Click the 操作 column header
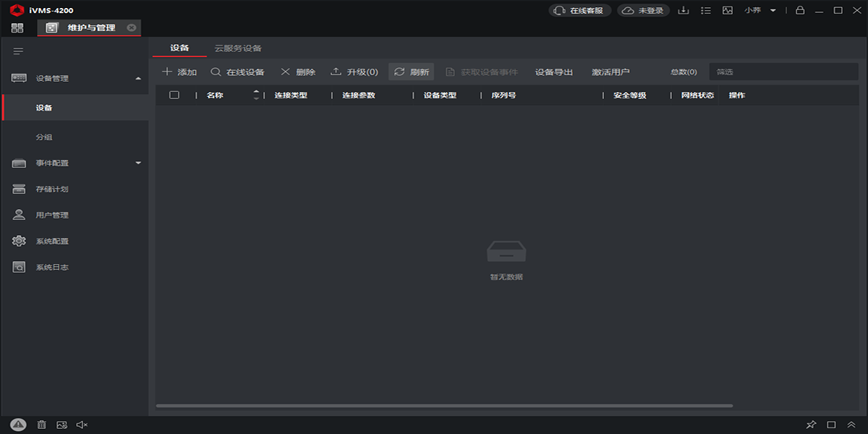This screenshot has height=434, width=868. 737,95
